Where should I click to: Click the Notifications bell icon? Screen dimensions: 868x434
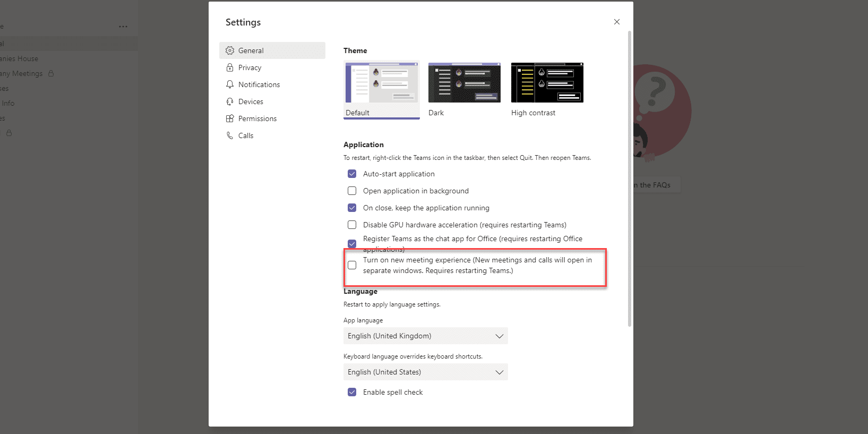click(230, 84)
